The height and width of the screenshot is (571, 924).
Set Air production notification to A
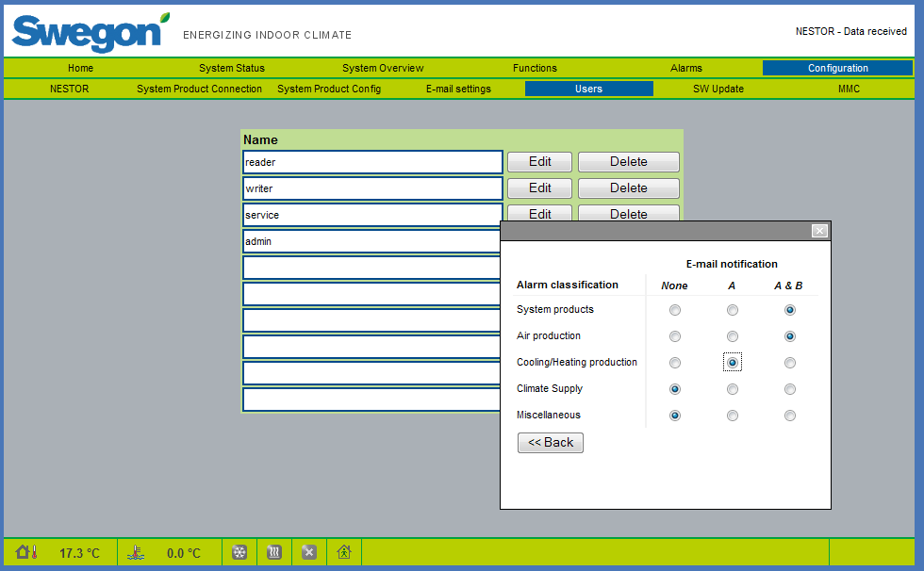tap(732, 336)
